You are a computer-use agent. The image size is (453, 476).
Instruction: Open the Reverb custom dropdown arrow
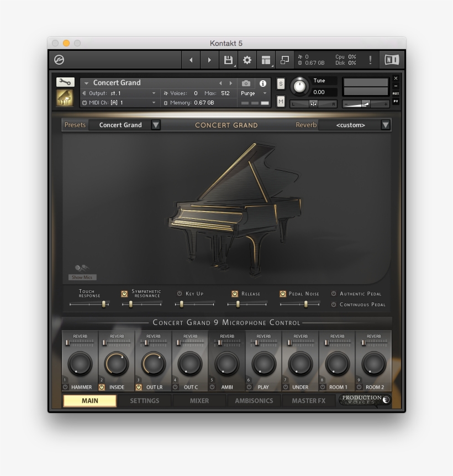tap(386, 125)
